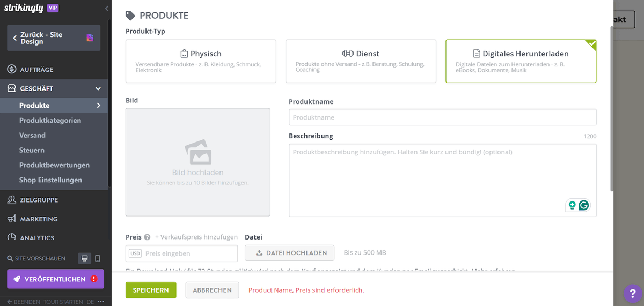
Task: Select the Dienst product type
Action: coord(361,61)
